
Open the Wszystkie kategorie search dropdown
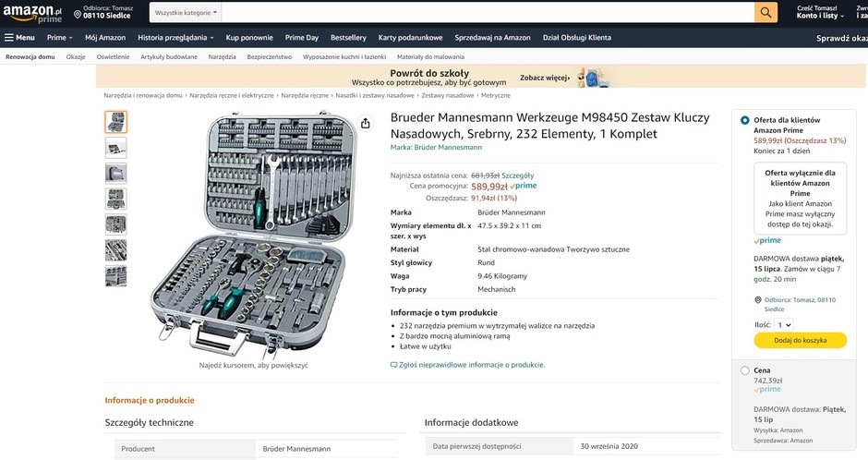[186, 12]
